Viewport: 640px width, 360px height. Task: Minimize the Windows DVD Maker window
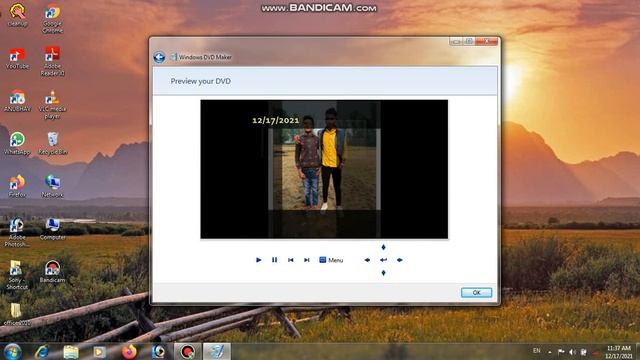pyautogui.click(x=456, y=41)
